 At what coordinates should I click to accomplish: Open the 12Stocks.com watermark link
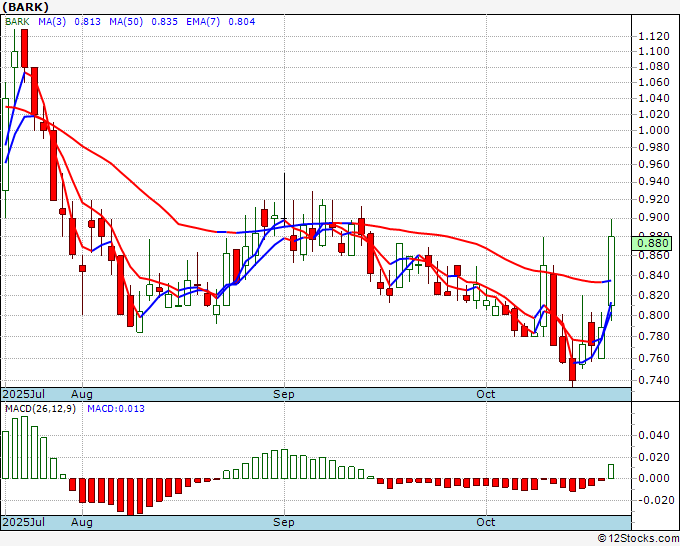pyautogui.click(x=636, y=538)
